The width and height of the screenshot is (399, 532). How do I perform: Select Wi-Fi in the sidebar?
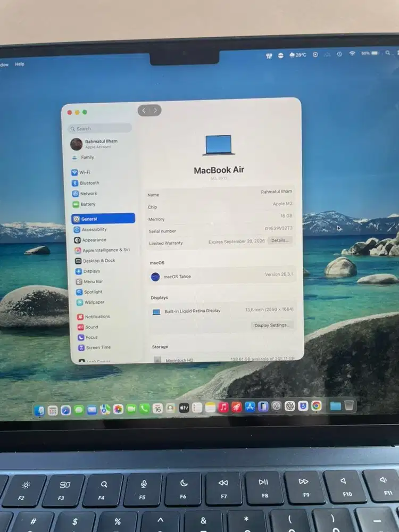point(81,172)
